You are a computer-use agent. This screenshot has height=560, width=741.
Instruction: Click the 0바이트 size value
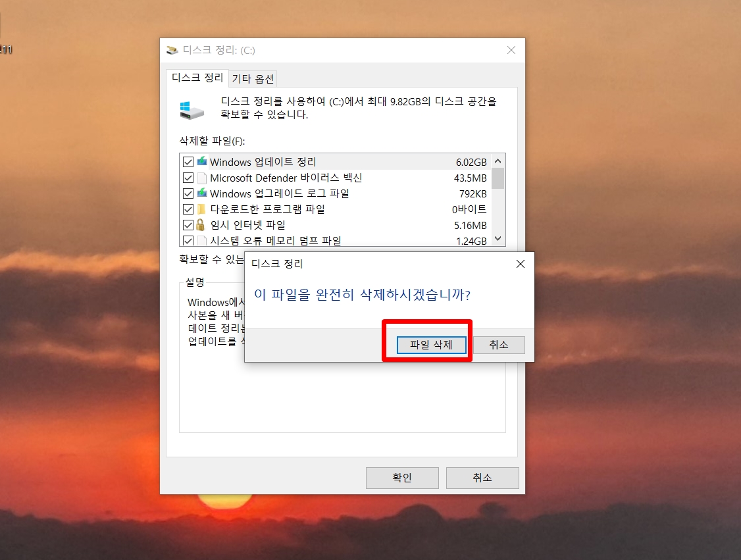click(469, 209)
